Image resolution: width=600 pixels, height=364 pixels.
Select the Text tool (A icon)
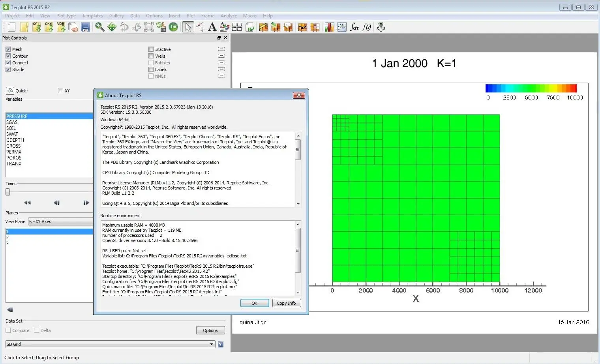pos(212,27)
